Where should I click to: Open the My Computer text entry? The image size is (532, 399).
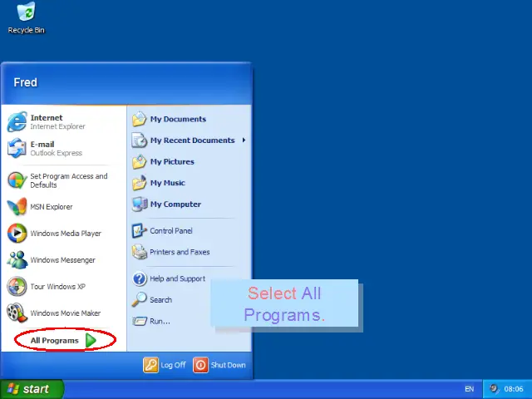tap(175, 204)
